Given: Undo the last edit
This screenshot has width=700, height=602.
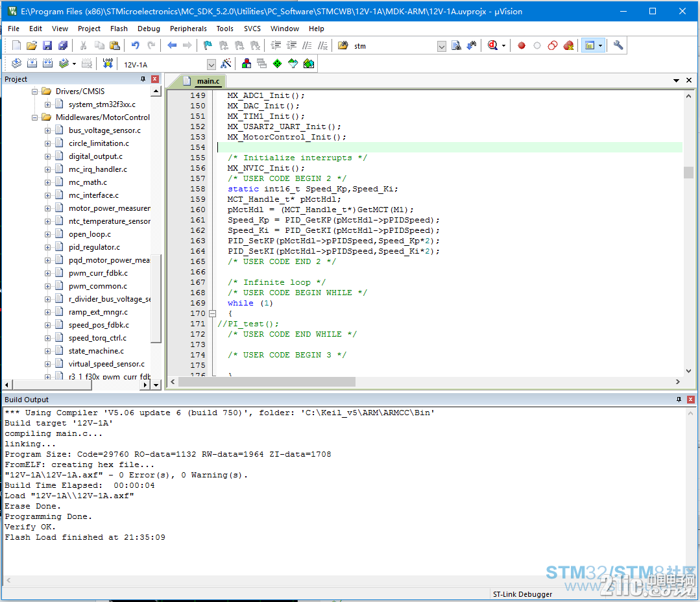Looking at the screenshot, I should tap(136, 45).
